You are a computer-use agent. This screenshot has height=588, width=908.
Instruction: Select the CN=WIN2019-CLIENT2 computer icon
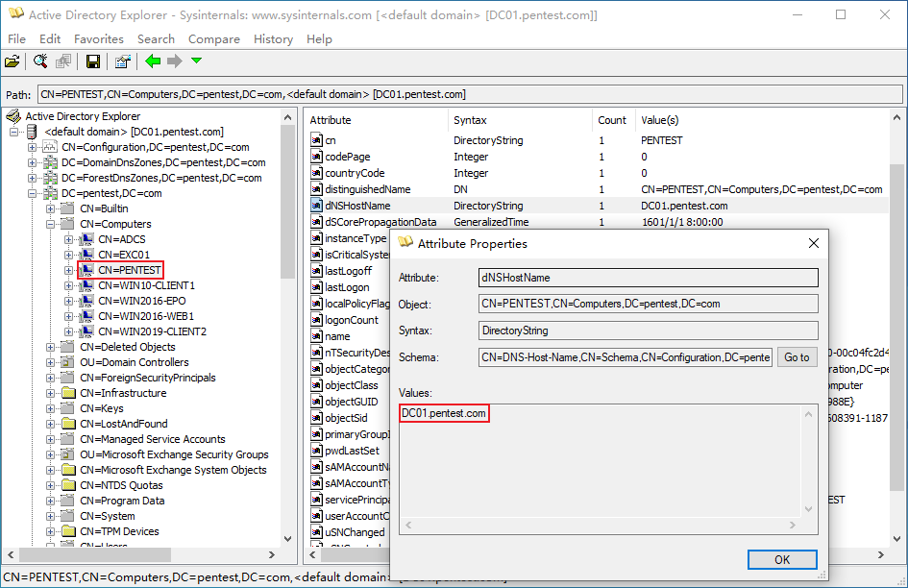[86, 331]
